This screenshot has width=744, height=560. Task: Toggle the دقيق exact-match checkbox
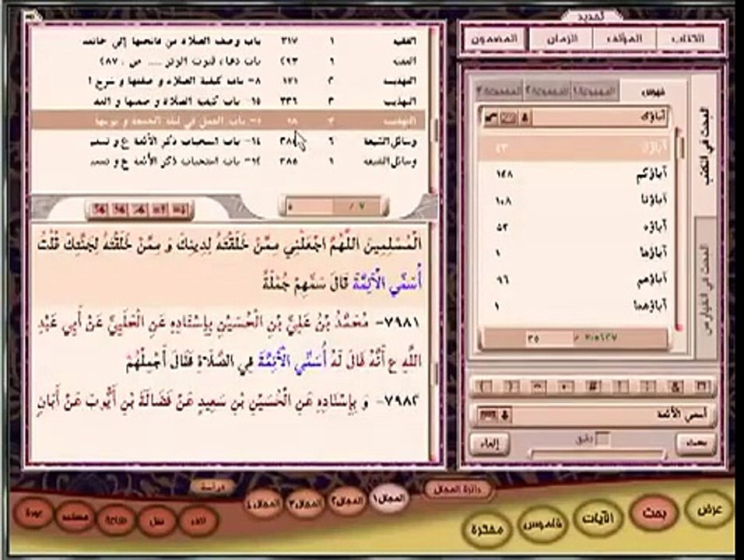coord(602,439)
